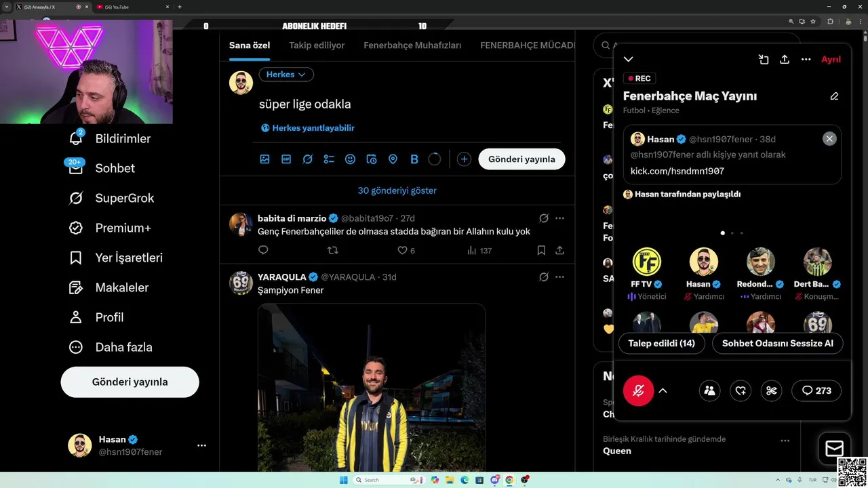Ask Grok about YARAQULA's post
Viewport: 868px width, 488px height.
point(544,277)
